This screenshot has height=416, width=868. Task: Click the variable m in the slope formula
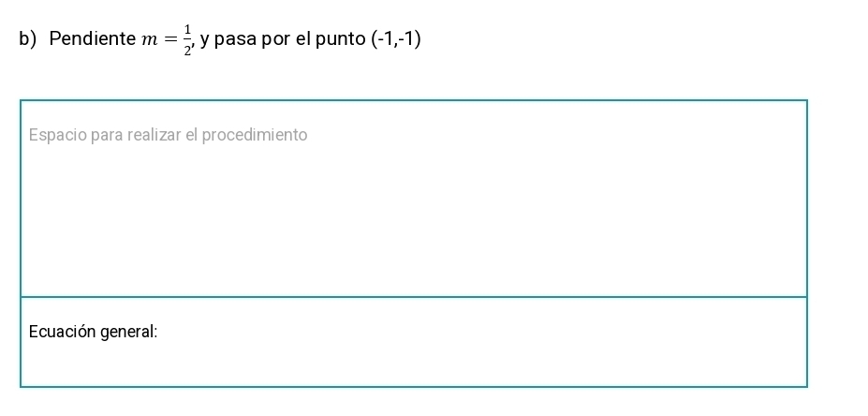(150, 40)
